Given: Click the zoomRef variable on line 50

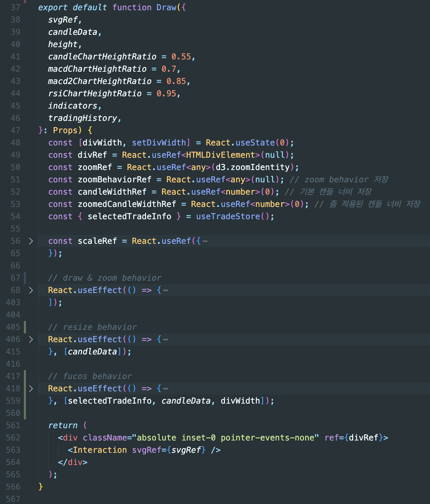Looking at the screenshot, I should [x=95, y=167].
